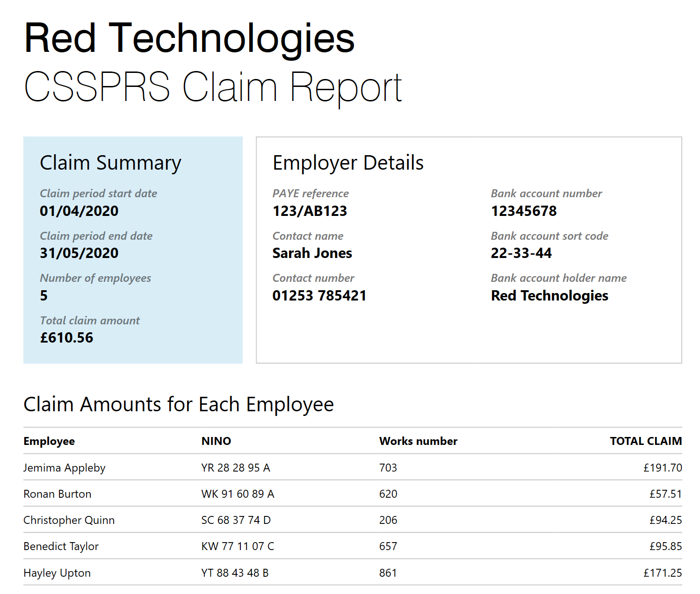
Task: Click the Bank account number label
Action: click(547, 193)
